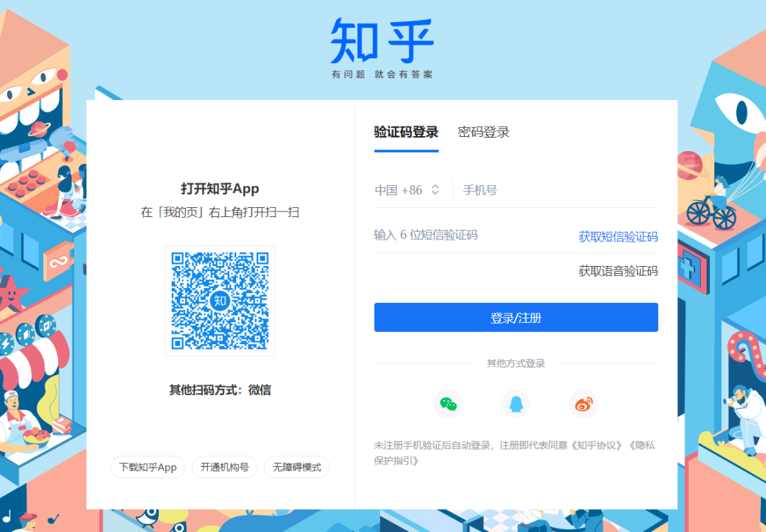Viewport: 766px width, 532px height.
Task: Click 微信 in 其他扫码方式
Action: (260, 390)
